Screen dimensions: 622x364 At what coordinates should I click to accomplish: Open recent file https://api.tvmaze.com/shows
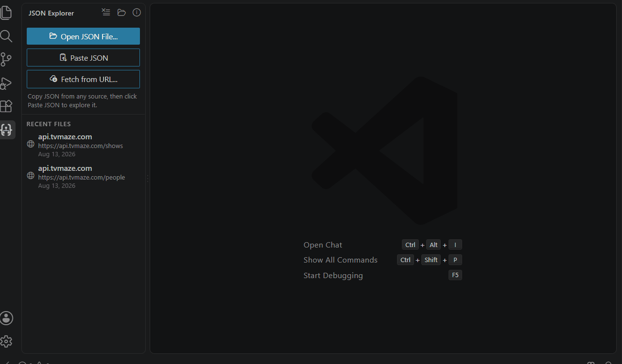(x=84, y=145)
